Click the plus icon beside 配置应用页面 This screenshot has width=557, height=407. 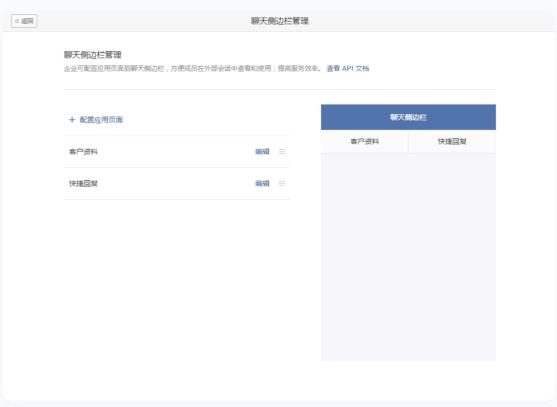point(72,120)
